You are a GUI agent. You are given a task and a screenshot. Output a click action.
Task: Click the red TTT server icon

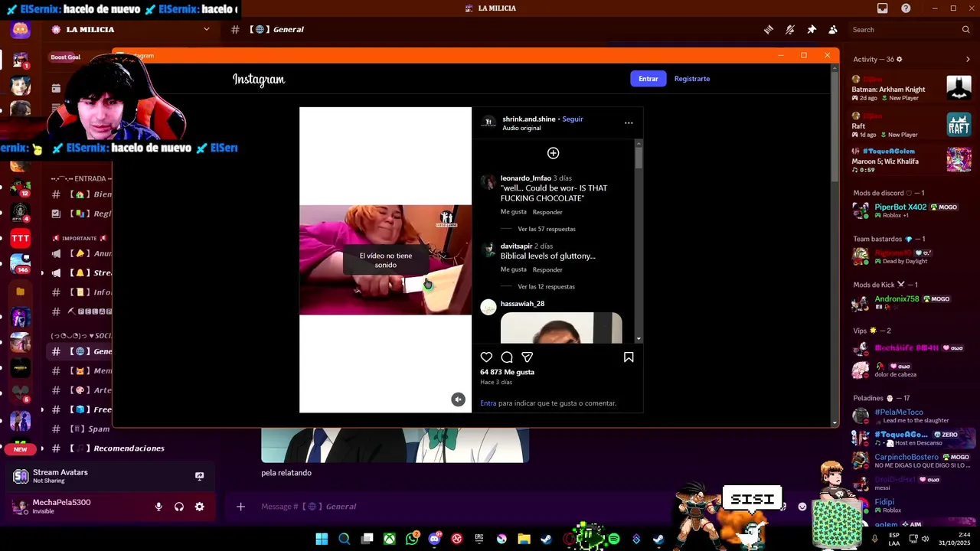pyautogui.click(x=21, y=238)
